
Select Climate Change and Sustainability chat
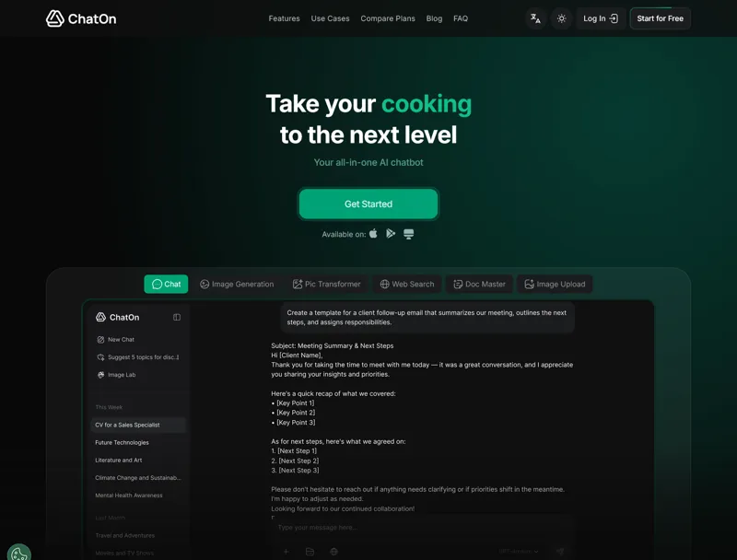point(137,478)
